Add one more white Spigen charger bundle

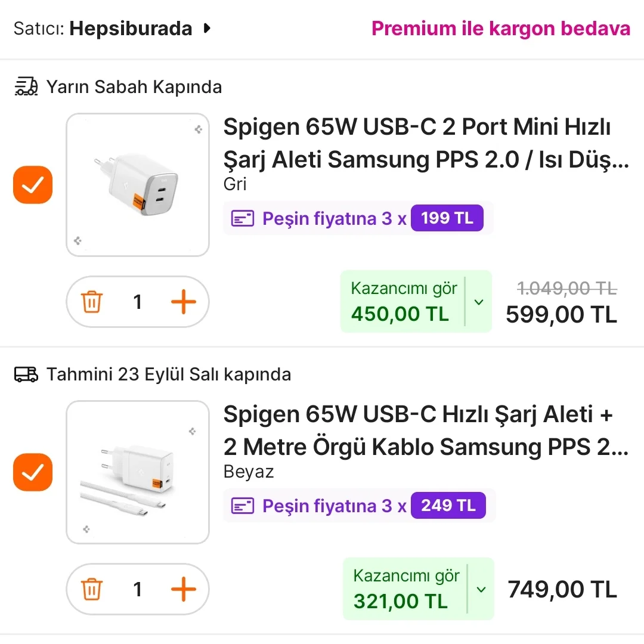click(x=183, y=590)
